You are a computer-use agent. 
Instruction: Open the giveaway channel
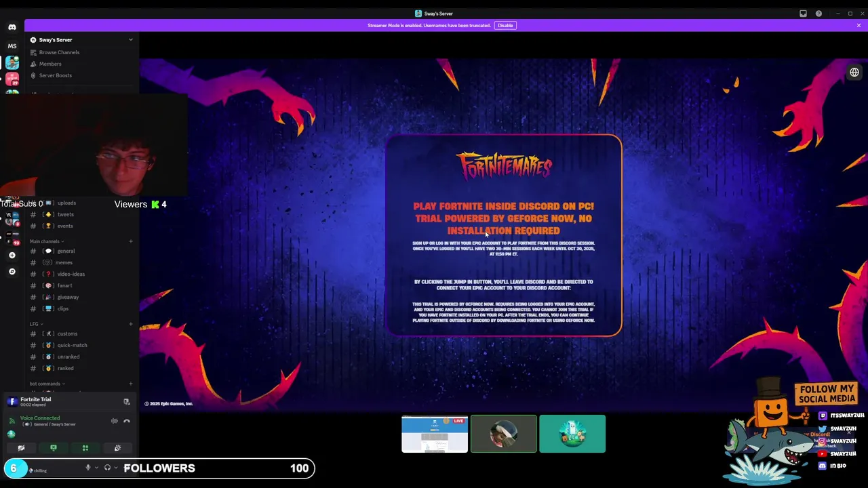pos(81,297)
